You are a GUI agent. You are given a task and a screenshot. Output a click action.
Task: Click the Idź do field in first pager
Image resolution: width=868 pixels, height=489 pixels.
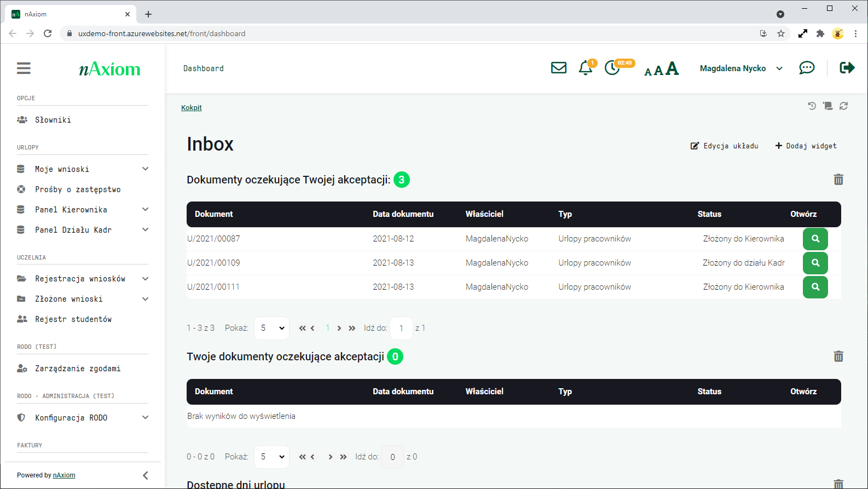point(401,328)
